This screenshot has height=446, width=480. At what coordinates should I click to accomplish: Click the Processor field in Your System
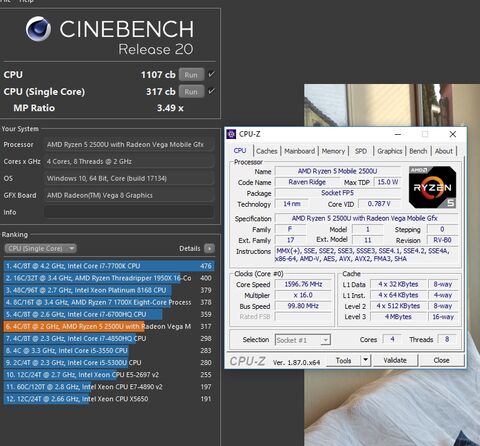tap(129, 145)
